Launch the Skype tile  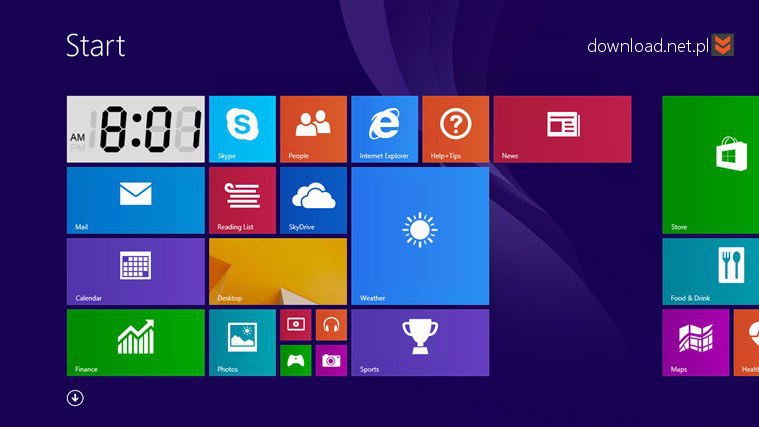243,129
